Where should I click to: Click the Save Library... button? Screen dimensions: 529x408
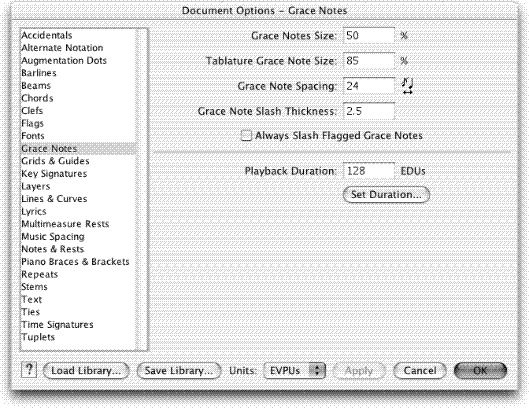(x=179, y=371)
